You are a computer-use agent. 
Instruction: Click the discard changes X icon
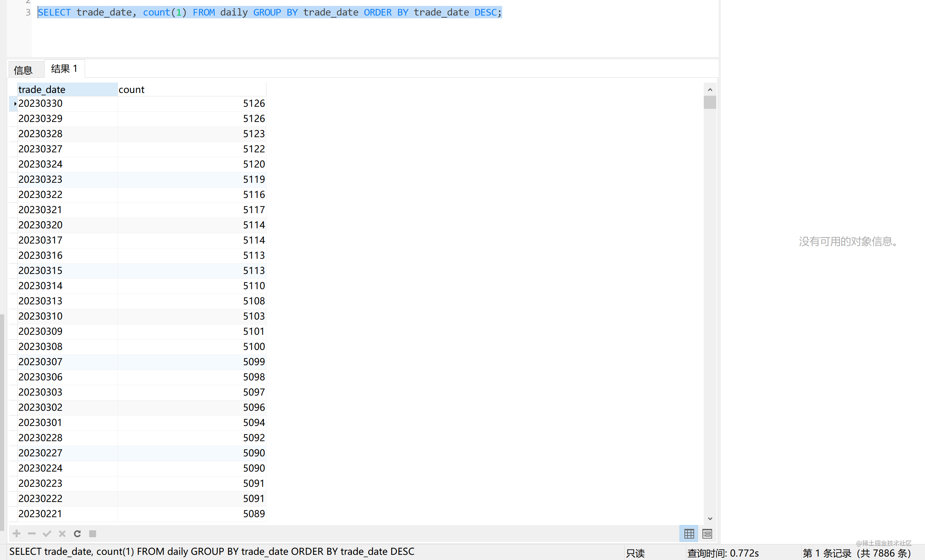62,533
